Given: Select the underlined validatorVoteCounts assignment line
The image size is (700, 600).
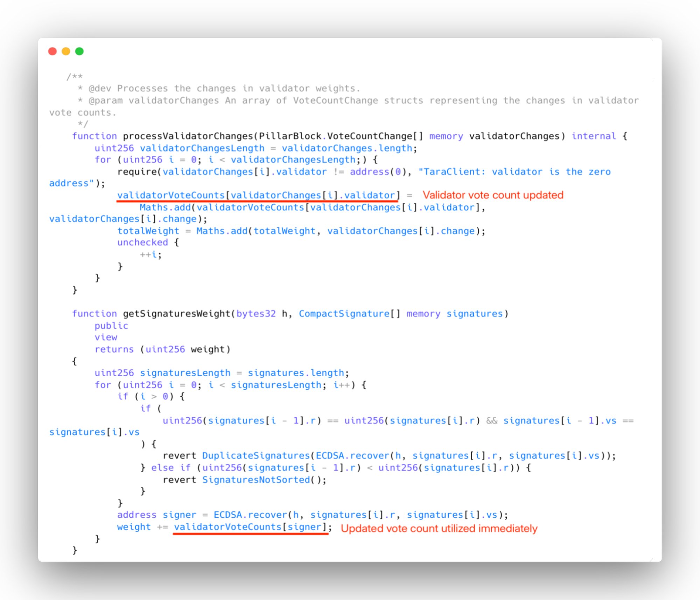Looking at the screenshot, I should [258, 195].
